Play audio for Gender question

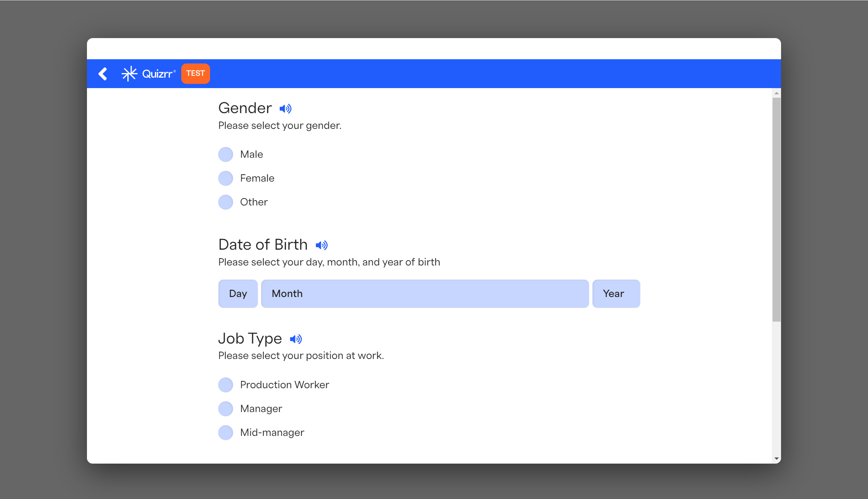pyautogui.click(x=285, y=109)
